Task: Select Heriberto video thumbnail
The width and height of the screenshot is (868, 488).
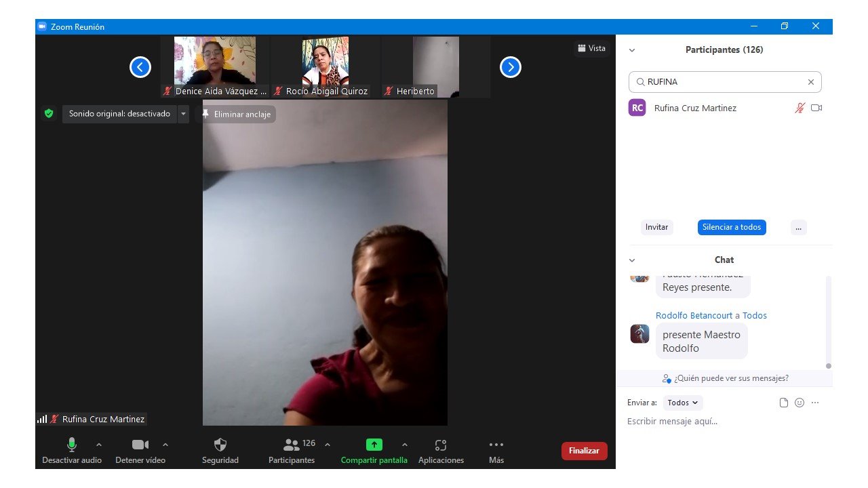Action: click(x=436, y=67)
